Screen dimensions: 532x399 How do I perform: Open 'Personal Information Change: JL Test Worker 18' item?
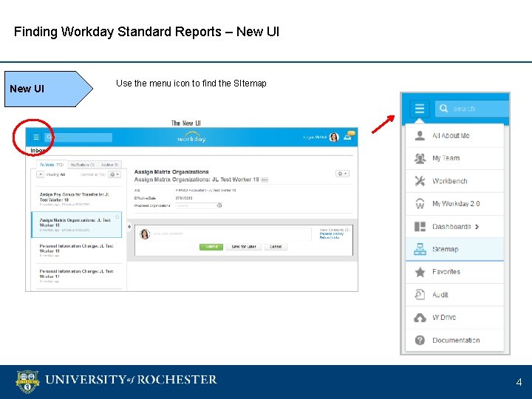(76, 250)
